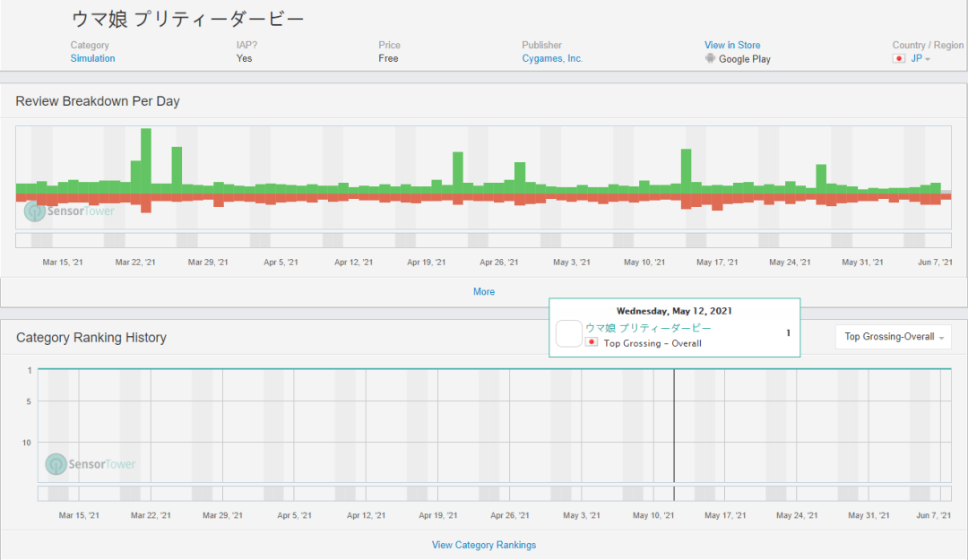968x560 pixels.
Task: Click 'Apr 26, '21' on the ranking chart axis
Action: (x=510, y=515)
